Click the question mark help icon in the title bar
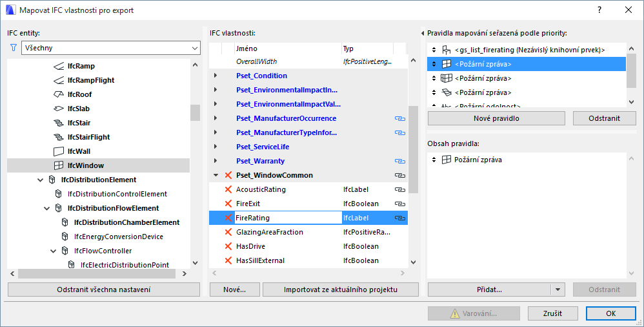Viewport: 644px width, 327px height. pos(599,10)
